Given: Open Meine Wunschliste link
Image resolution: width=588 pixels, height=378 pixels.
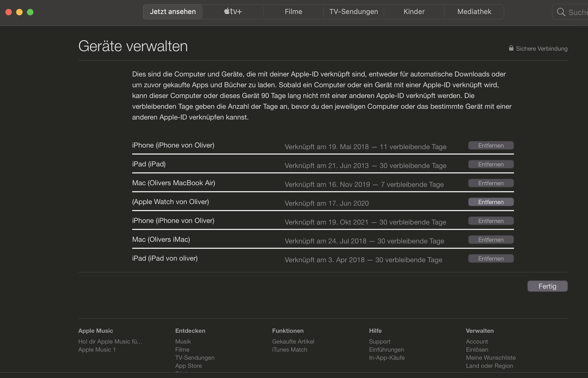Looking at the screenshot, I should [x=491, y=358].
